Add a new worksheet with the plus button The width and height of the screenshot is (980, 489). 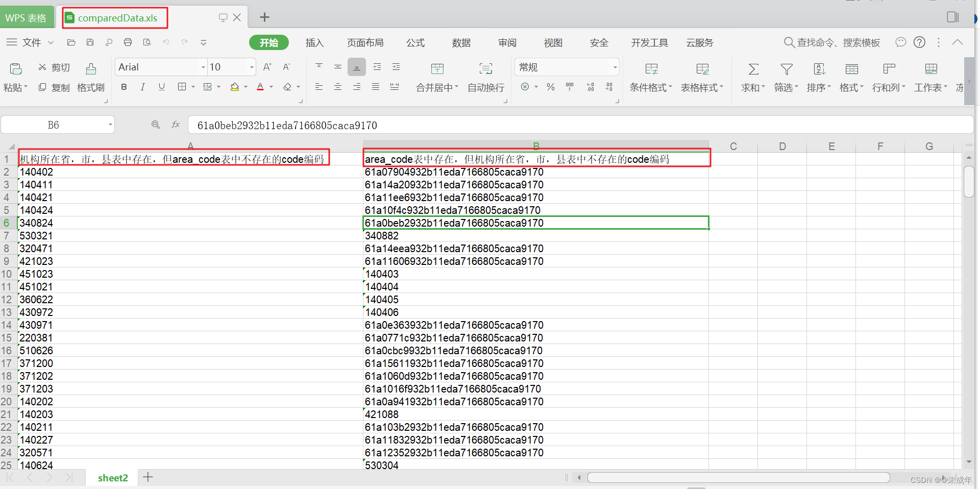click(148, 477)
